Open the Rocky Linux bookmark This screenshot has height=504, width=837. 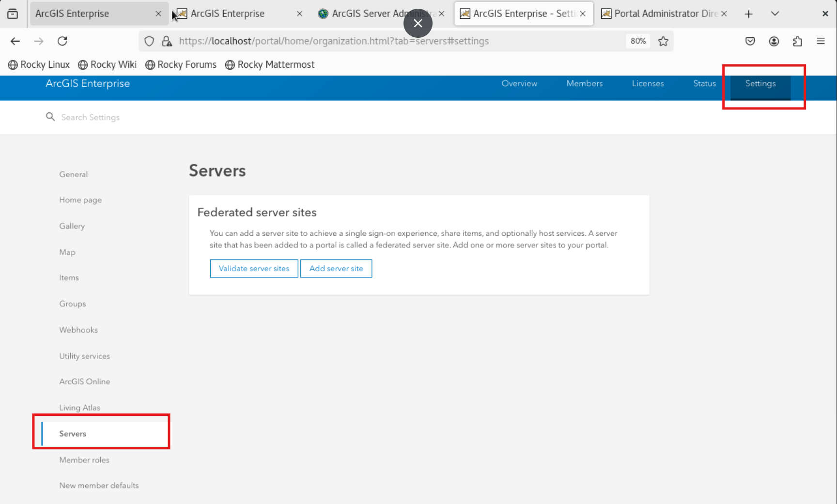point(39,64)
